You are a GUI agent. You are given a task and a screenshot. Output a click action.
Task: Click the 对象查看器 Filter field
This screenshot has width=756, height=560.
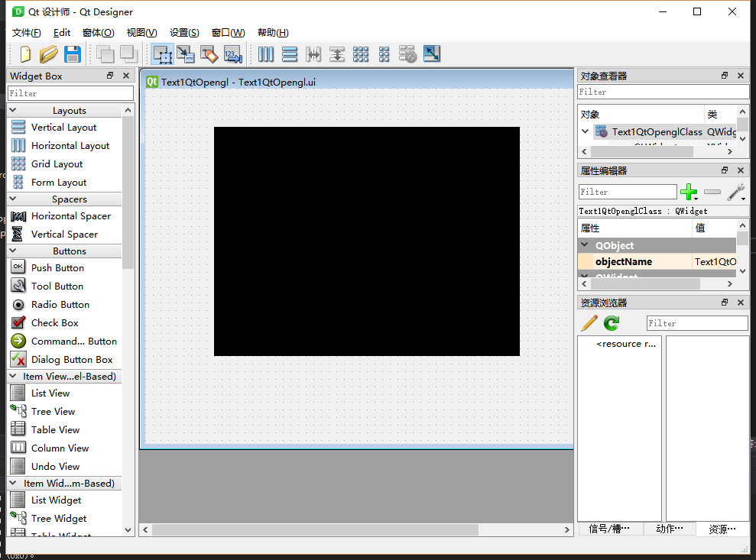point(663,92)
